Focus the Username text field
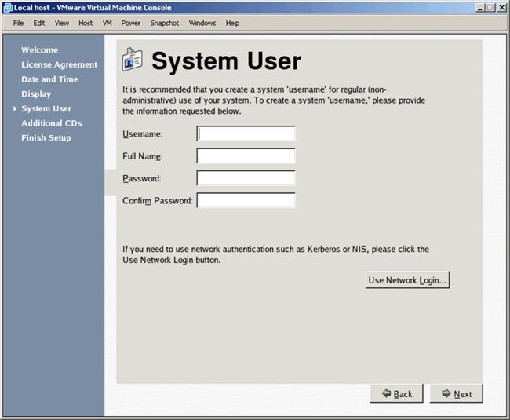510x420 pixels. 246,134
